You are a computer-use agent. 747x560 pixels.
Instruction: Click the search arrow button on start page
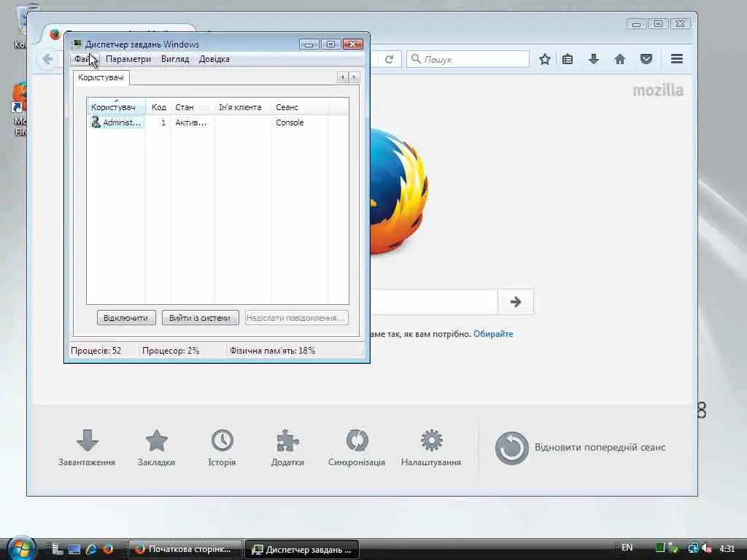[516, 301]
